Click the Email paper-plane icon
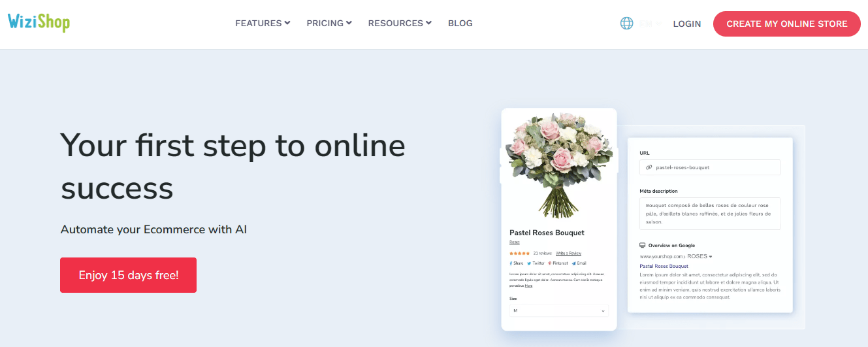 point(573,263)
